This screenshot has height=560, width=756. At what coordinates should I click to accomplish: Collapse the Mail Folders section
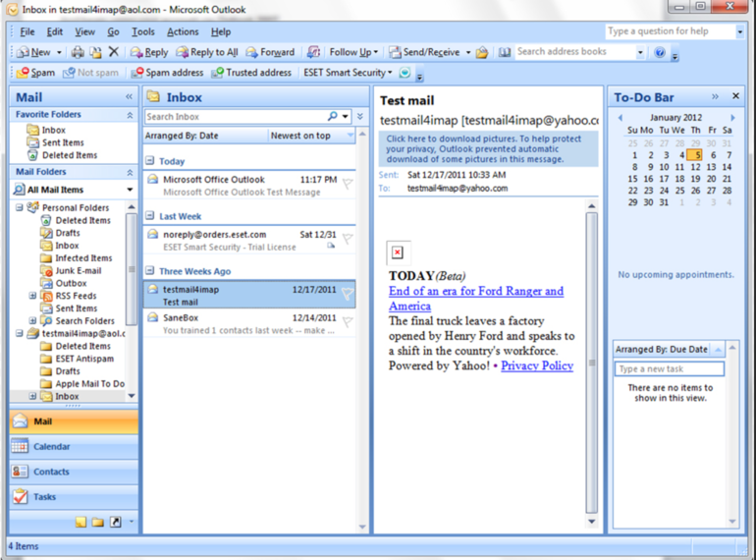click(130, 172)
